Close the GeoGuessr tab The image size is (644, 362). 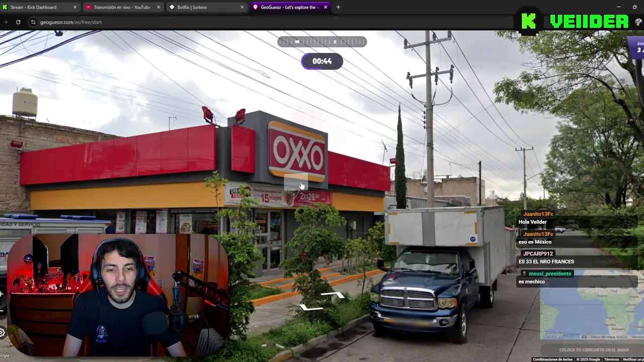coord(326,7)
